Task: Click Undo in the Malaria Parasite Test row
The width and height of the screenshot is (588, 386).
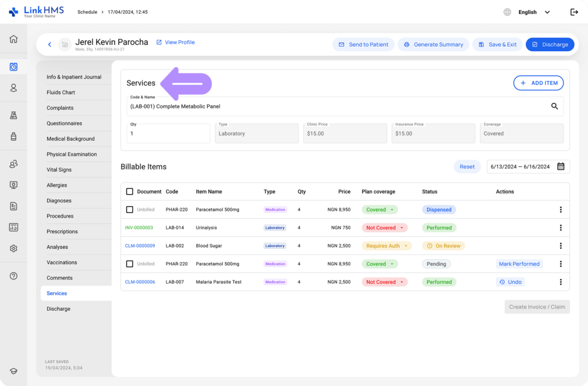Action: 510,282
